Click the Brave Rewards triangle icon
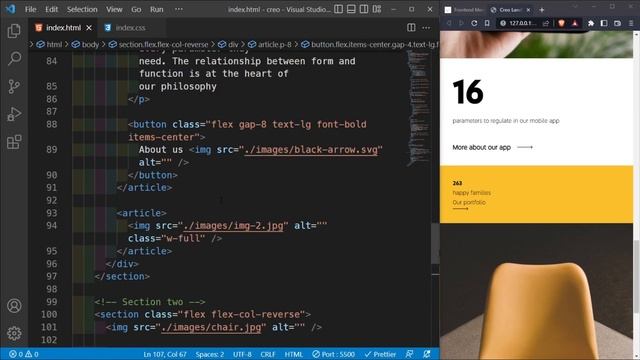640x360 pixels. click(x=575, y=23)
